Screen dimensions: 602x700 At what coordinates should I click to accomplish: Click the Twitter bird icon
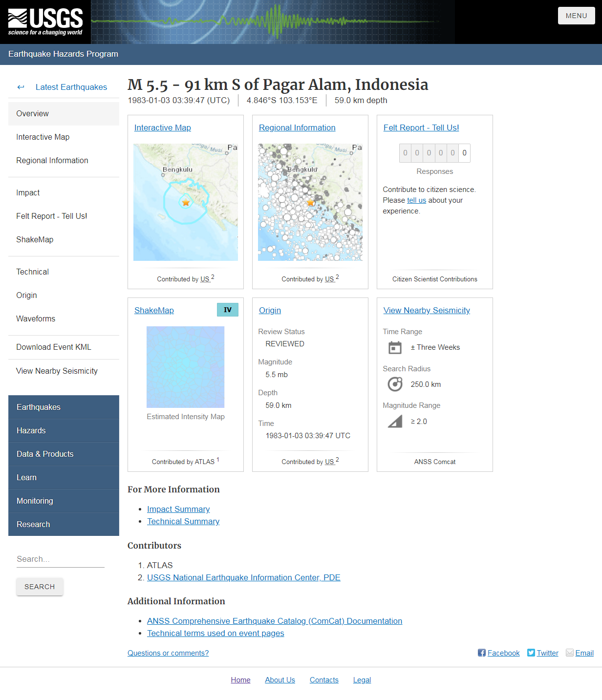[x=531, y=653]
